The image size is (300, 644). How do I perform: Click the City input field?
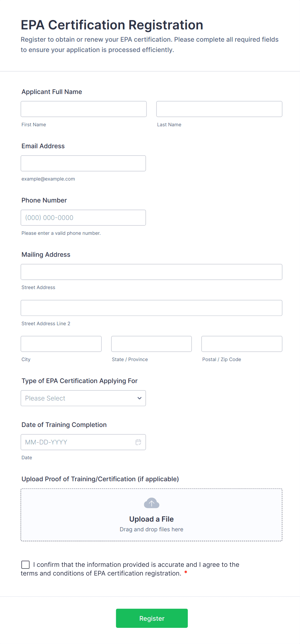(x=61, y=344)
